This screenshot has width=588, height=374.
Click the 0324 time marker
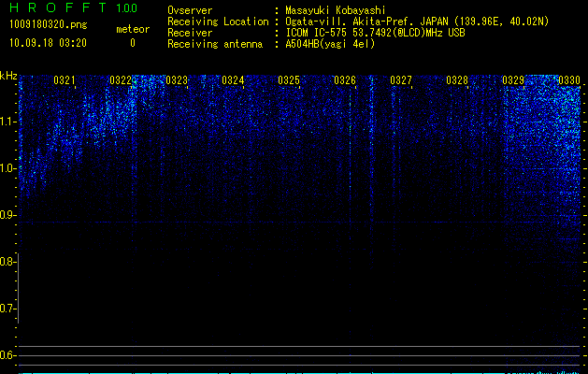click(x=233, y=80)
